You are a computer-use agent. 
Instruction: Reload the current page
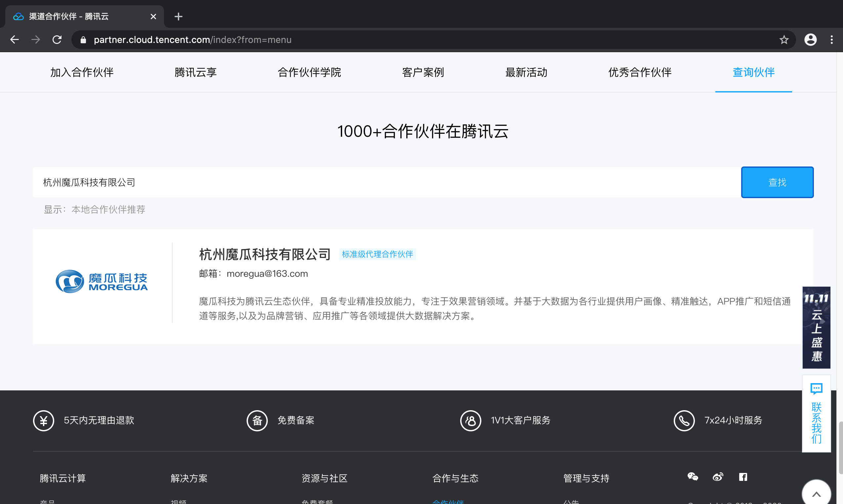[x=57, y=39]
